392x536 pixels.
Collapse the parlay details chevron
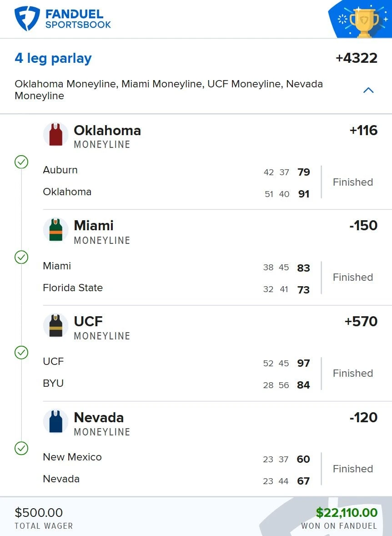pyautogui.click(x=368, y=90)
